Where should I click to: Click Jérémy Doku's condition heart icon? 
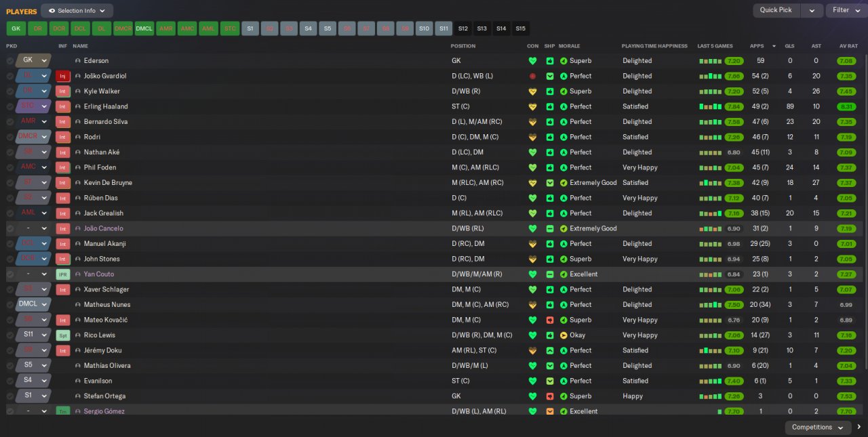pyautogui.click(x=532, y=350)
